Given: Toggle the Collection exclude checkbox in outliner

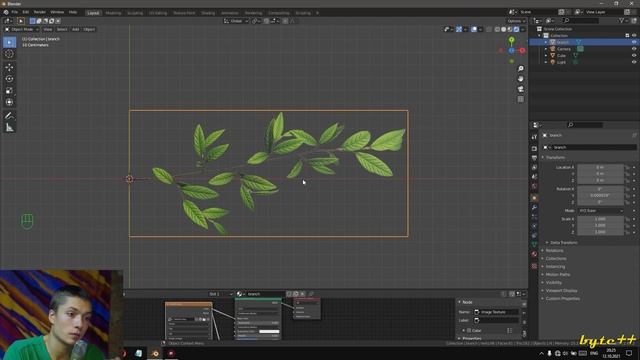Looking at the screenshot, I should [627, 36].
